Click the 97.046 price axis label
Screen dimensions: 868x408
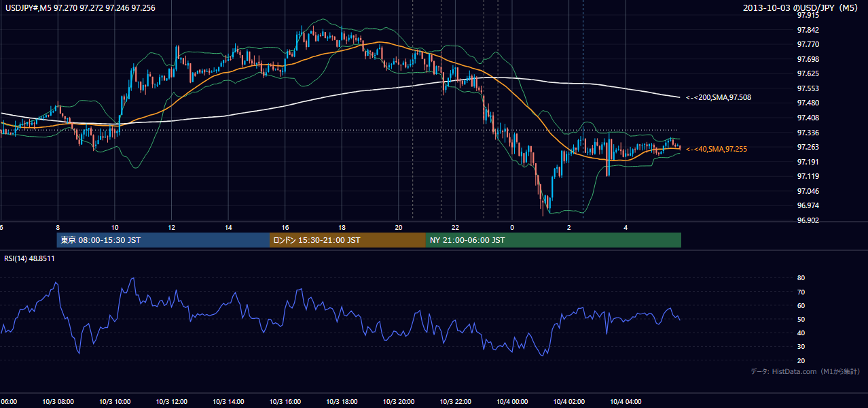(x=808, y=191)
